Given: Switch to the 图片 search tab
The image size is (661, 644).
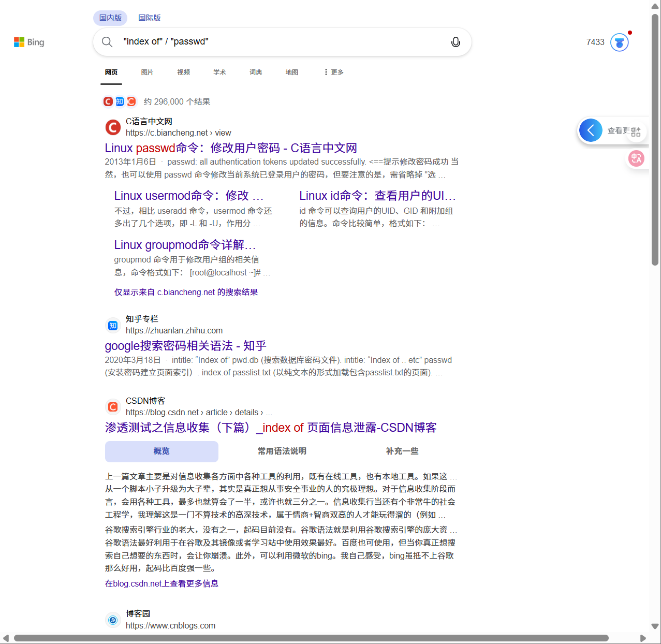Looking at the screenshot, I should [147, 72].
